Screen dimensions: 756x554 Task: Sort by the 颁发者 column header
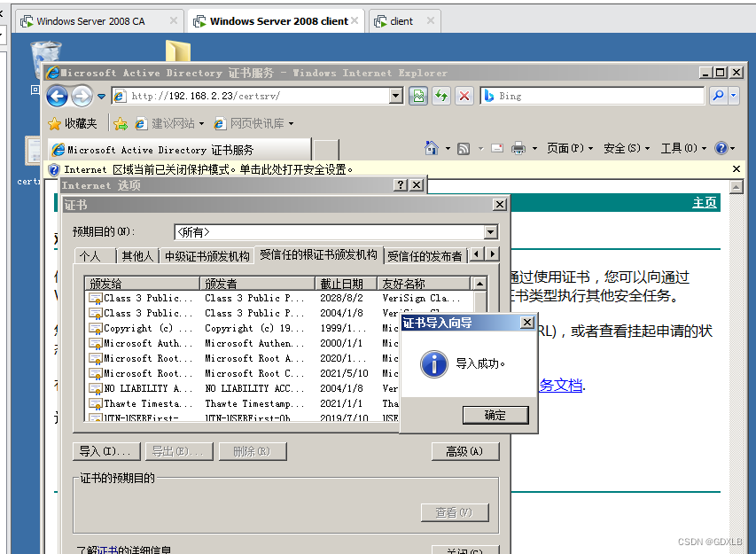pyautogui.click(x=257, y=284)
